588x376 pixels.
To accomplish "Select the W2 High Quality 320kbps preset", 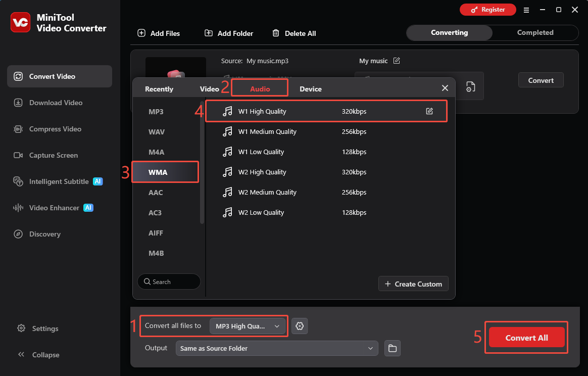I will 326,172.
